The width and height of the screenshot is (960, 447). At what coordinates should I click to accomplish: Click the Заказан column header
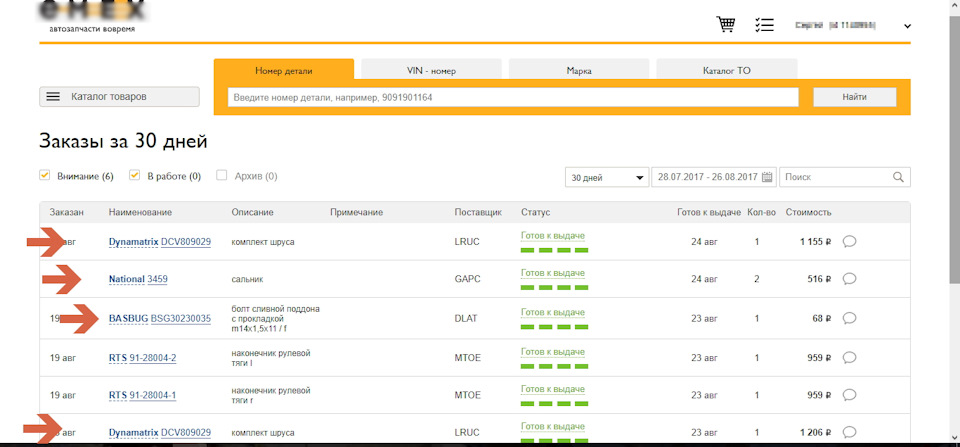click(67, 212)
